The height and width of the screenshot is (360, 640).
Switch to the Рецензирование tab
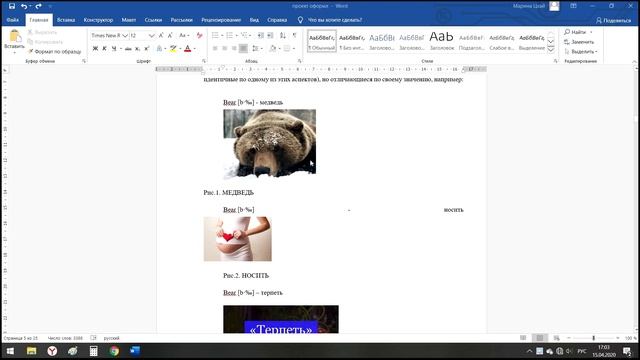coord(221,20)
